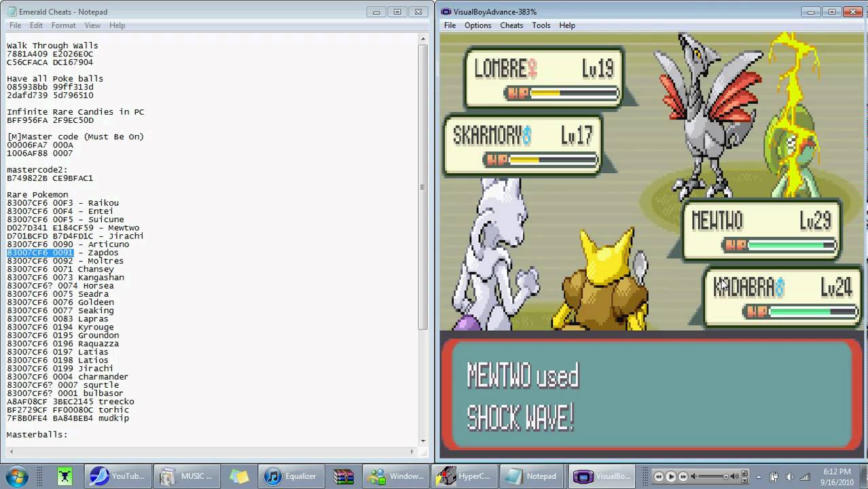
Task: Open the Notepad Help menu
Action: click(x=117, y=25)
